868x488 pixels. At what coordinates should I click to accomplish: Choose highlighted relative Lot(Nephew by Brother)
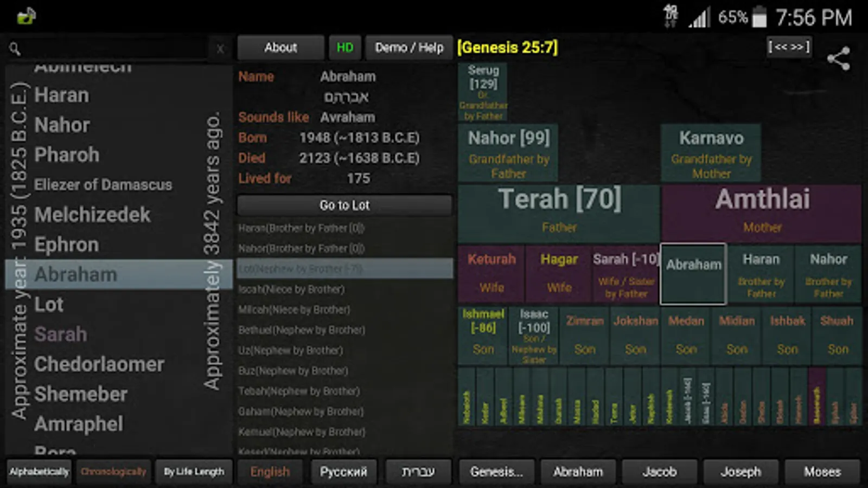(344, 269)
